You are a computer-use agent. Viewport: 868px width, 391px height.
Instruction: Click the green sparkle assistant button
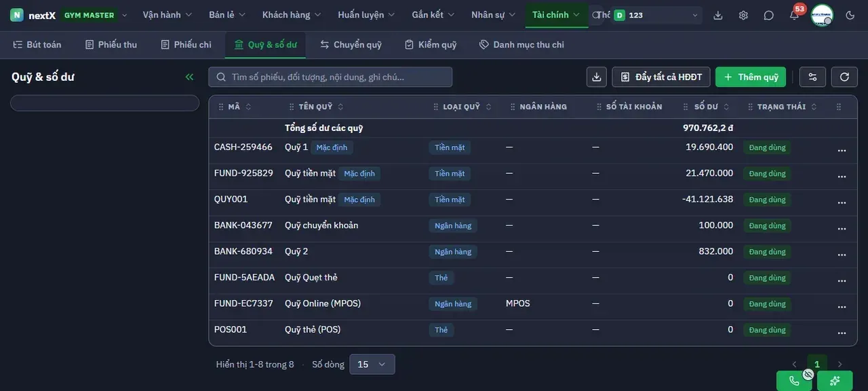[835, 381]
